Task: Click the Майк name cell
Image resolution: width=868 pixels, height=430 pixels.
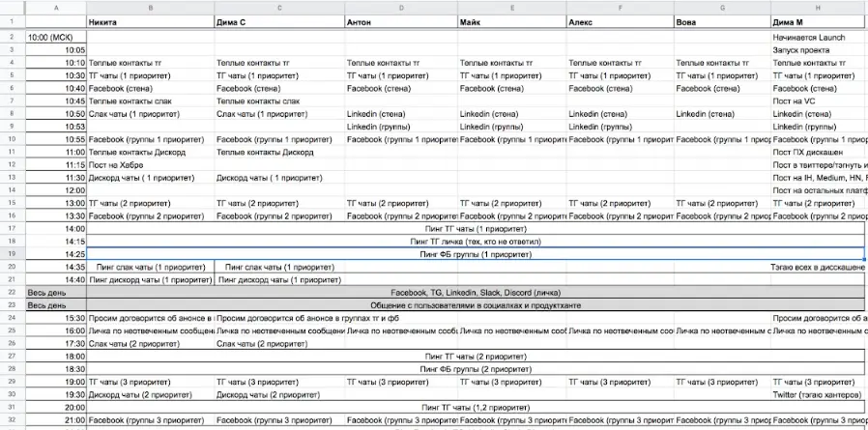Action: [512, 22]
